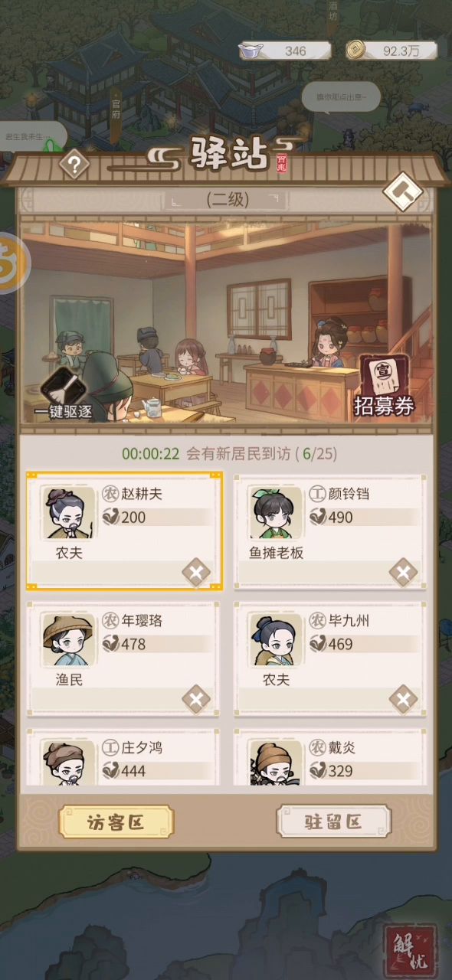The image size is (452, 980).
Task: Dismiss visitor 年璎珞 with X icon
Action: [x=195, y=699]
